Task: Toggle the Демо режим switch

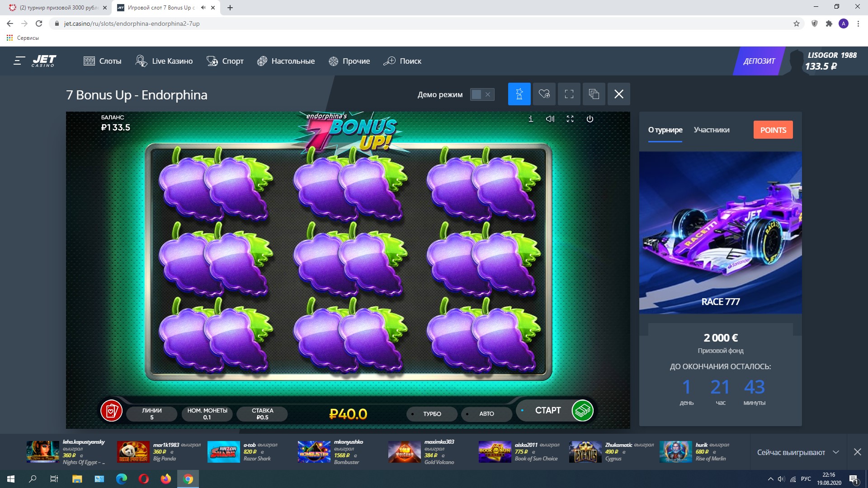Action: [x=481, y=94]
